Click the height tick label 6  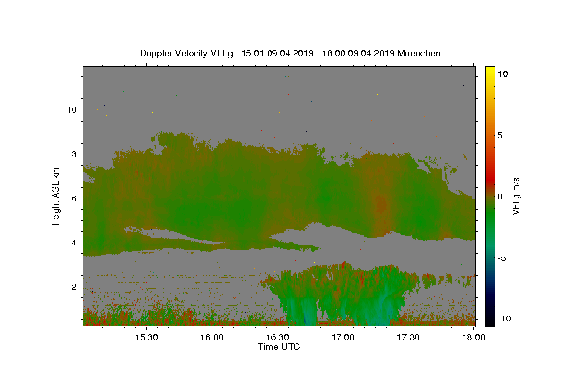click(x=74, y=198)
